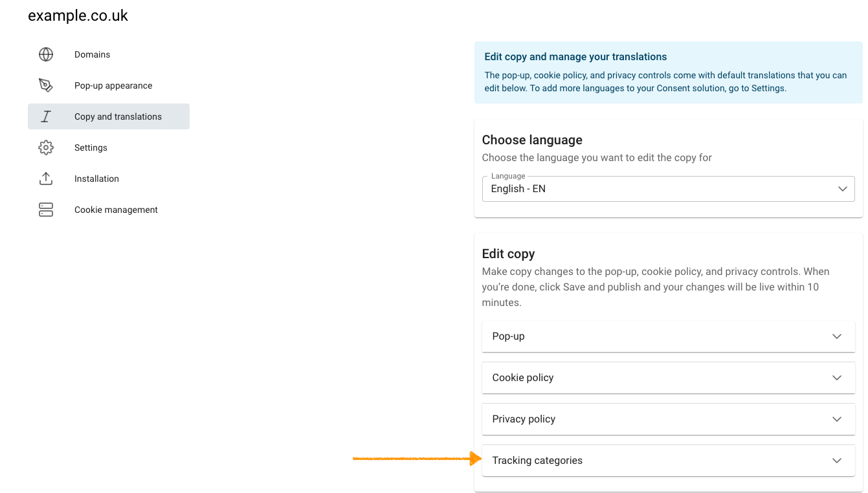The height and width of the screenshot is (493, 868).
Task: Expand the Cookie policy section
Action: (668, 378)
